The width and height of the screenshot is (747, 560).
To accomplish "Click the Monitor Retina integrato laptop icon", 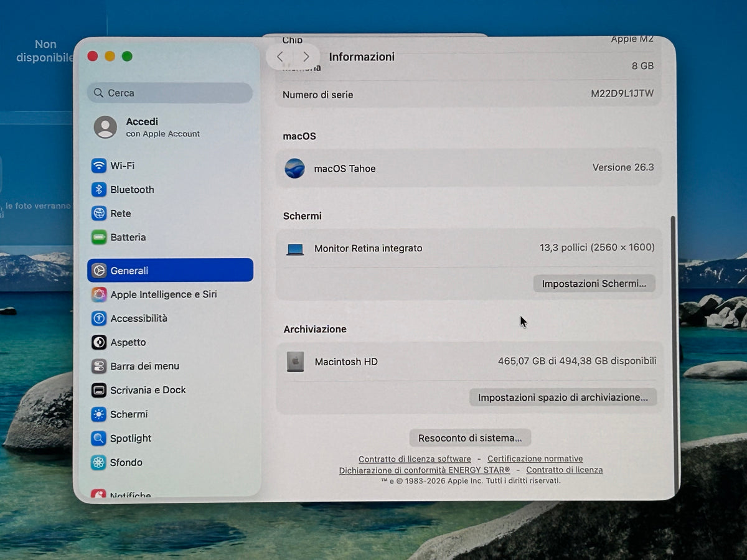I will pos(295,249).
